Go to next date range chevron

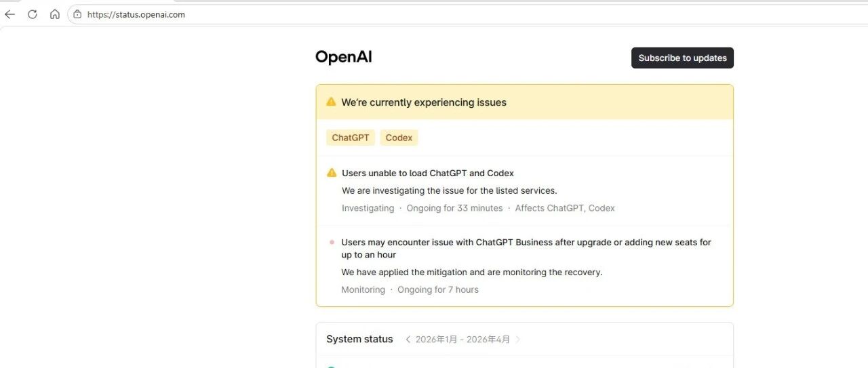[x=518, y=340]
